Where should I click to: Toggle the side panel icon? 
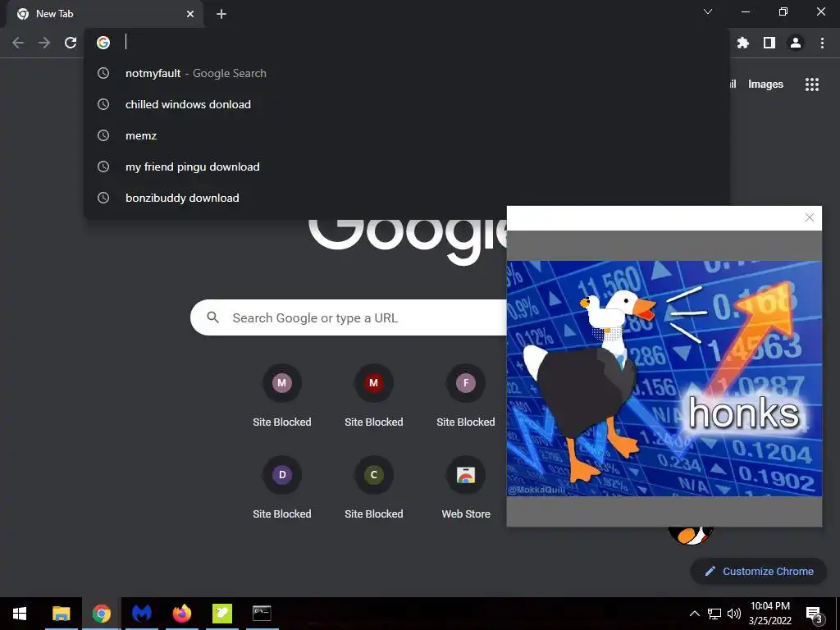pyautogui.click(x=769, y=43)
